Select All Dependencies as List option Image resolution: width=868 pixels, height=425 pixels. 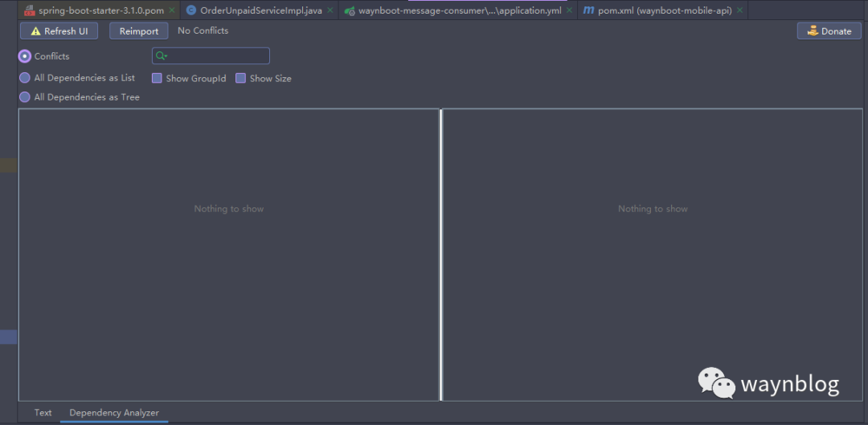tap(25, 78)
